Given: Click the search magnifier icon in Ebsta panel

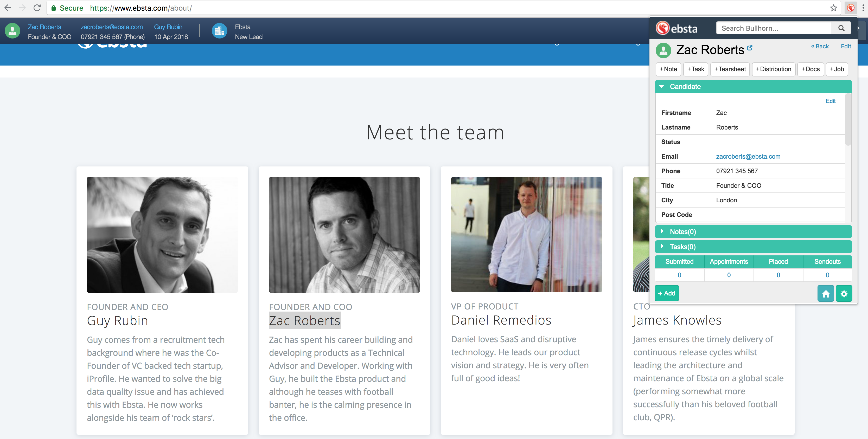Looking at the screenshot, I should point(841,28).
